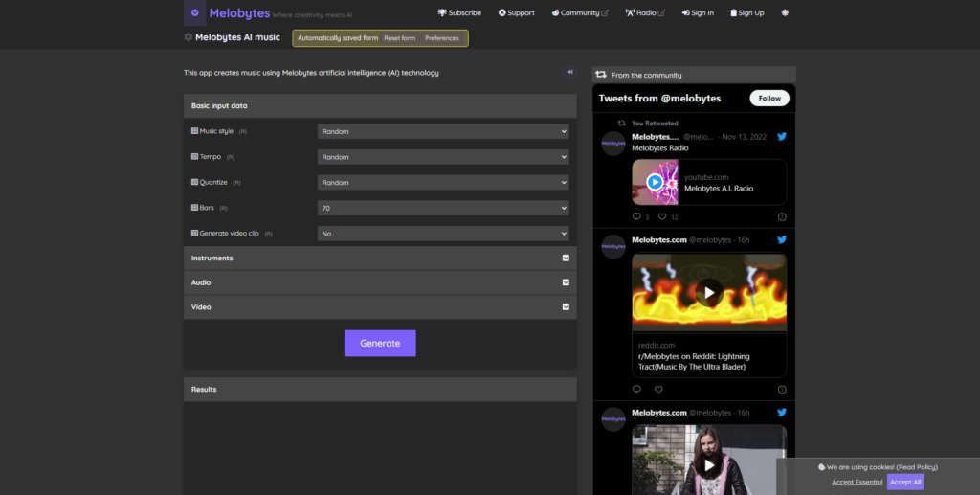Click the Twitter bird on Melobytes Radio tweet
This screenshot has height=495, width=980.
pyautogui.click(x=782, y=137)
